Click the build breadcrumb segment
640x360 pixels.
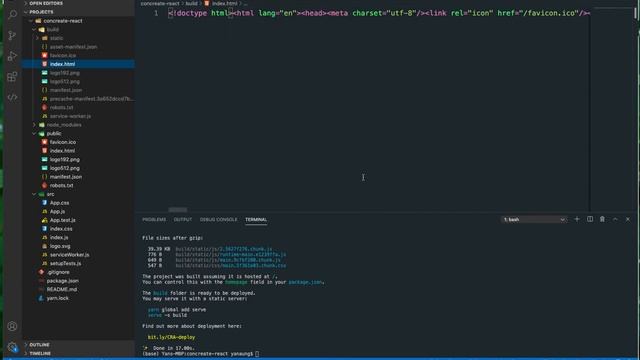click(191, 3)
